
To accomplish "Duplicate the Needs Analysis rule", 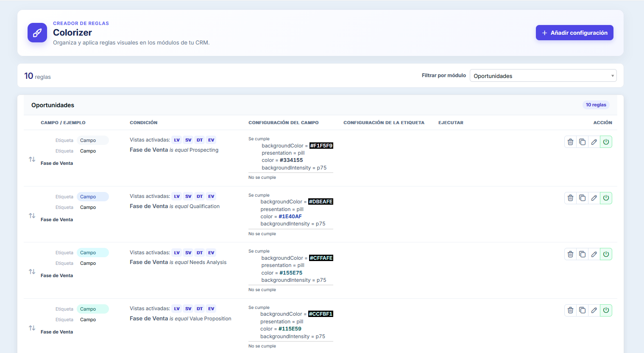I will [x=582, y=254].
